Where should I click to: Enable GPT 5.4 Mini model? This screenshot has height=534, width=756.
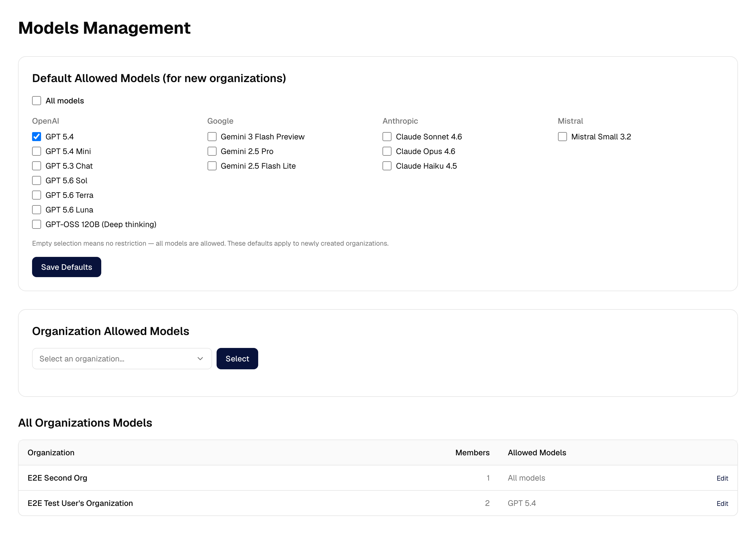tap(37, 151)
